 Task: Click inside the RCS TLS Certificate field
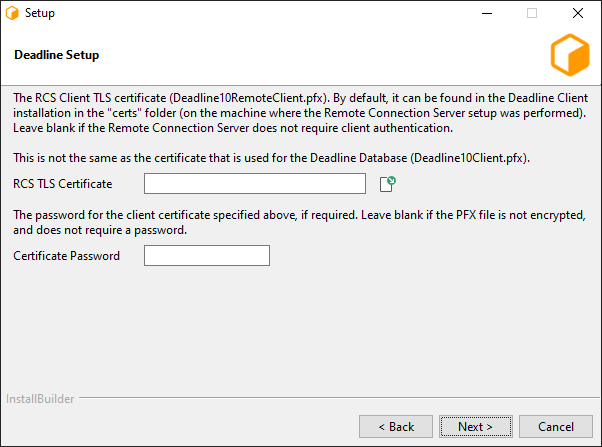tap(255, 183)
